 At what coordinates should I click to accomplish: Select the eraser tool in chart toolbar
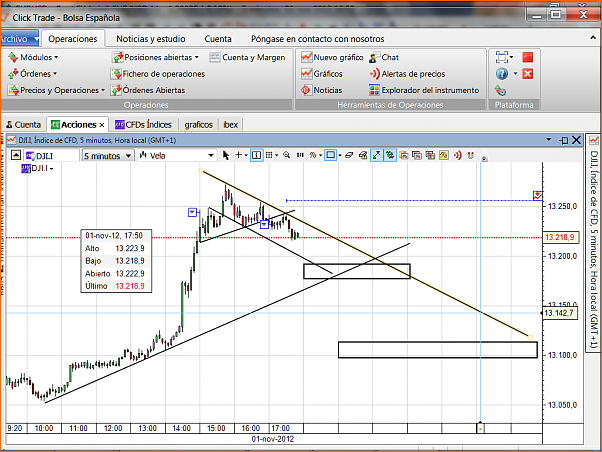pos(349,155)
